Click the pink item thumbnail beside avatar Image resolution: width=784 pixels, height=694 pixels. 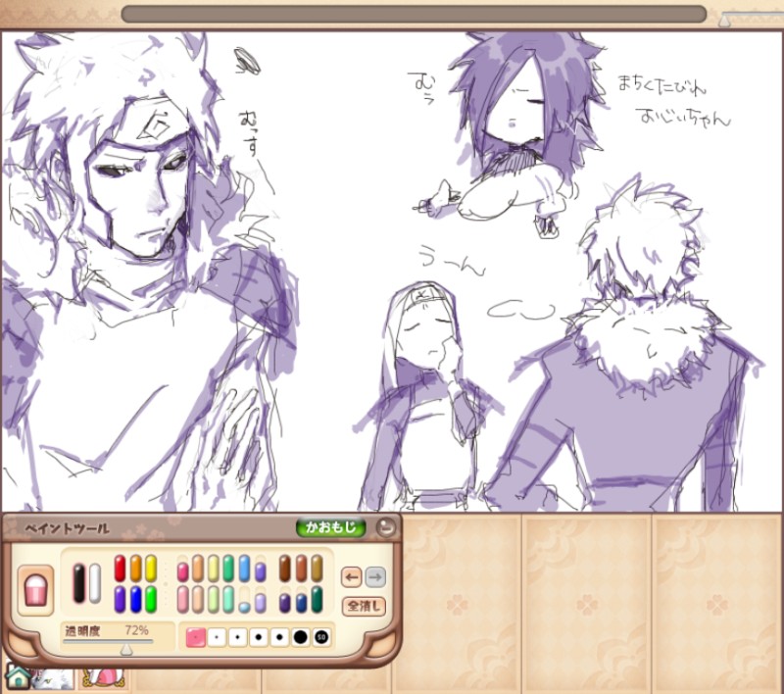[103, 678]
